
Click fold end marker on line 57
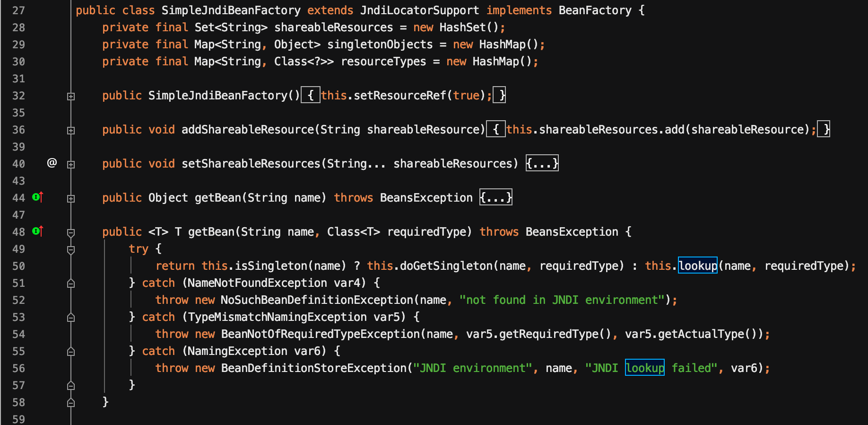click(x=71, y=386)
